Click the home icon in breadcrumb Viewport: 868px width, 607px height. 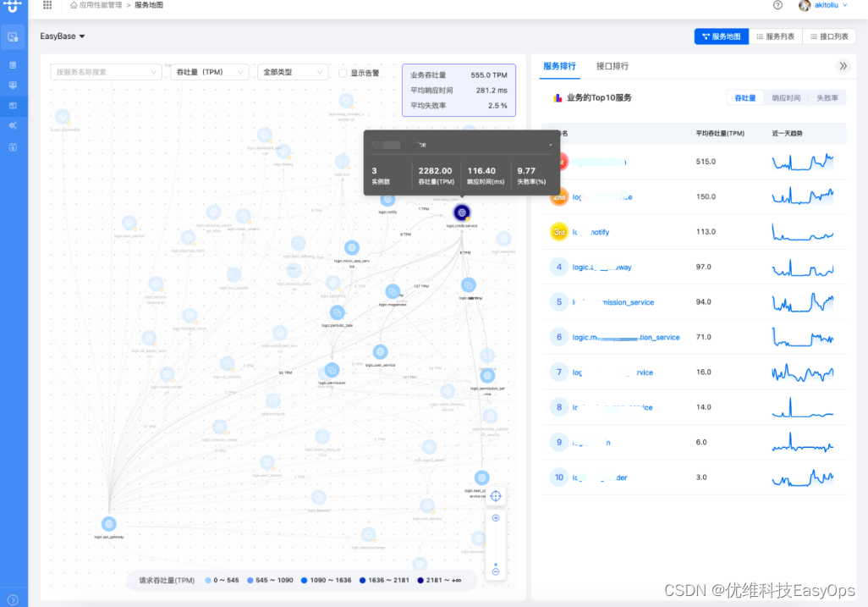point(74,5)
